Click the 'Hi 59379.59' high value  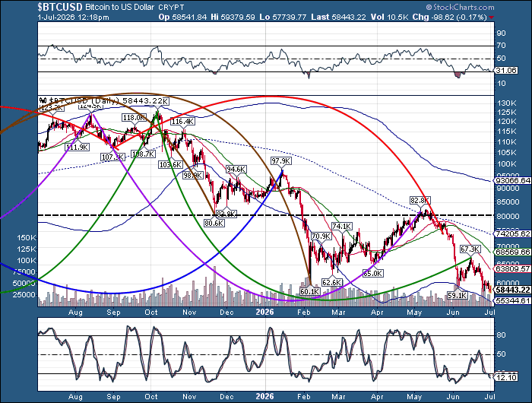(233, 17)
